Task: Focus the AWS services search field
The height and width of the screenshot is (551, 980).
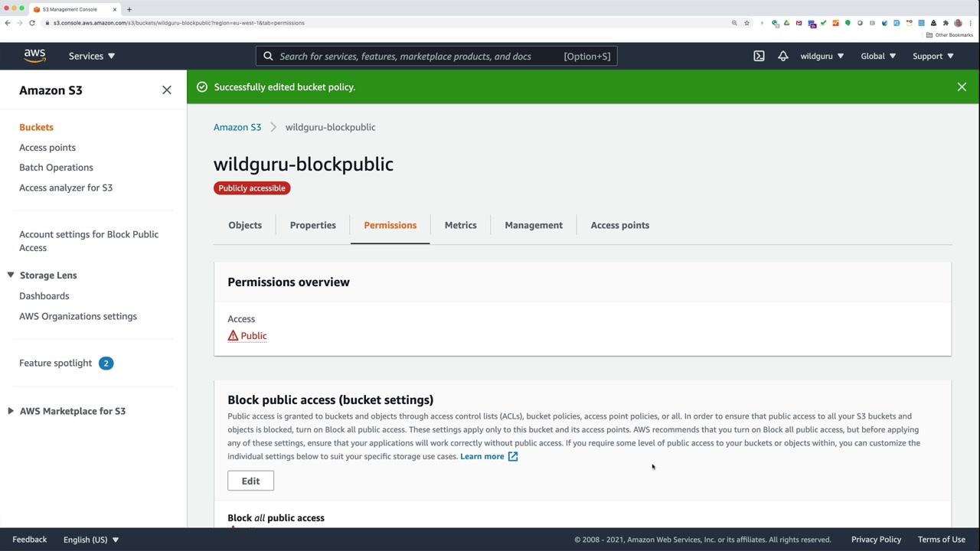Action: point(436,56)
